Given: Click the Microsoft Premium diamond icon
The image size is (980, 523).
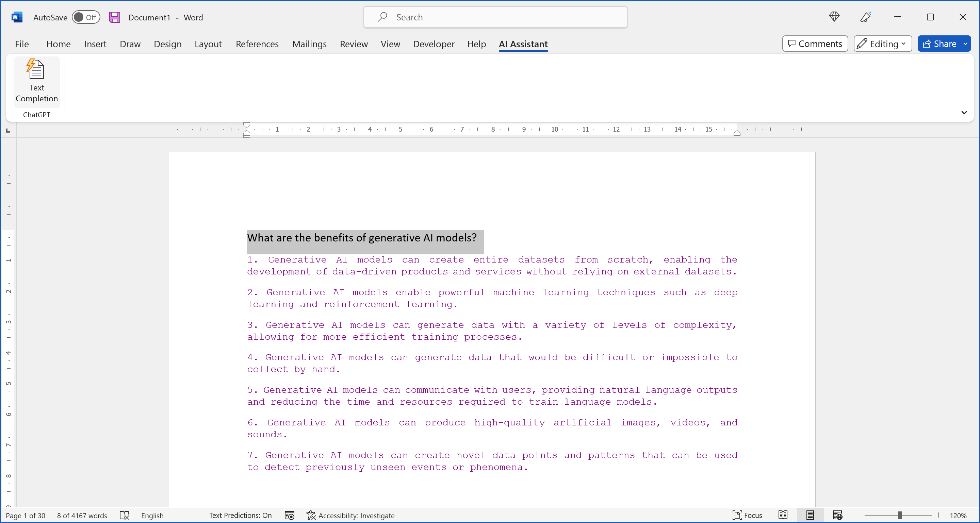Looking at the screenshot, I should tap(834, 17).
